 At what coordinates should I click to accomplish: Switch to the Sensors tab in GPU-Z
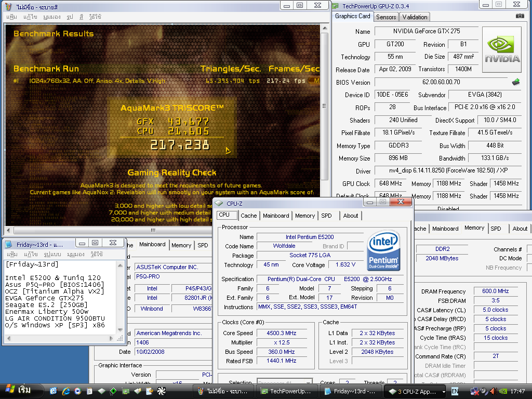[386, 17]
